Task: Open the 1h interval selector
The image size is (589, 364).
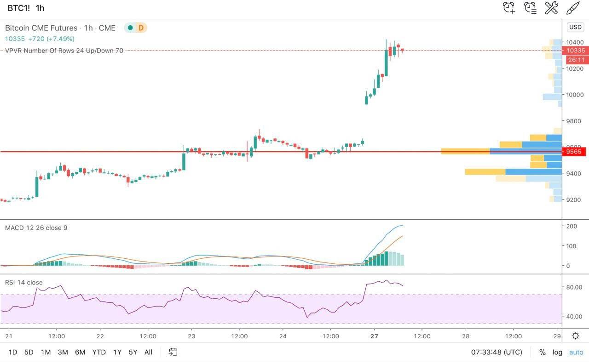Action: point(40,8)
